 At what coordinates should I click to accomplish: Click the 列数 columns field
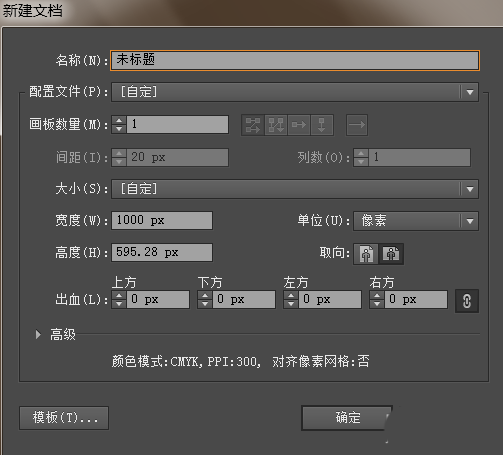(x=419, y=157)
